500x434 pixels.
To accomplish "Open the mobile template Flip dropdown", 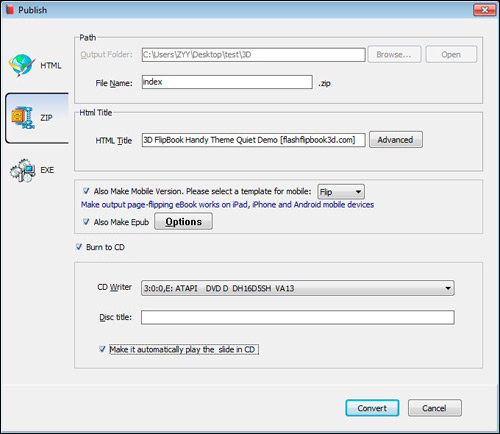I will coord(341,192).
